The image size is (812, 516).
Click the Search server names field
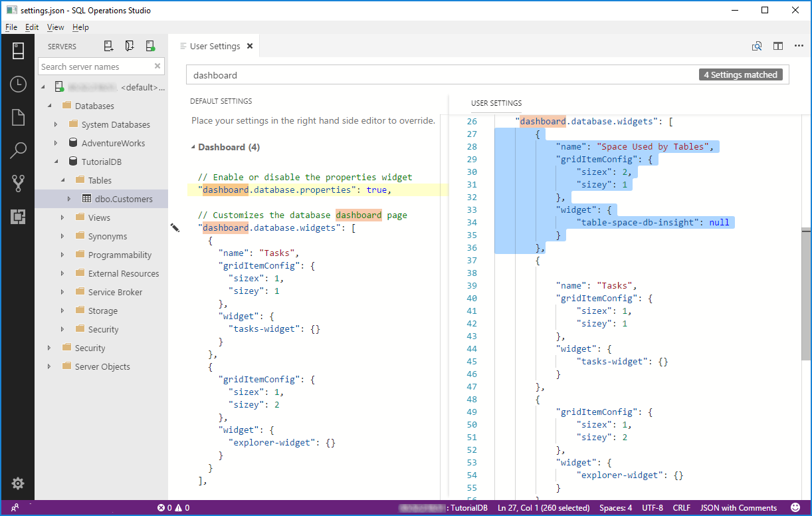[x=96, y=66]
